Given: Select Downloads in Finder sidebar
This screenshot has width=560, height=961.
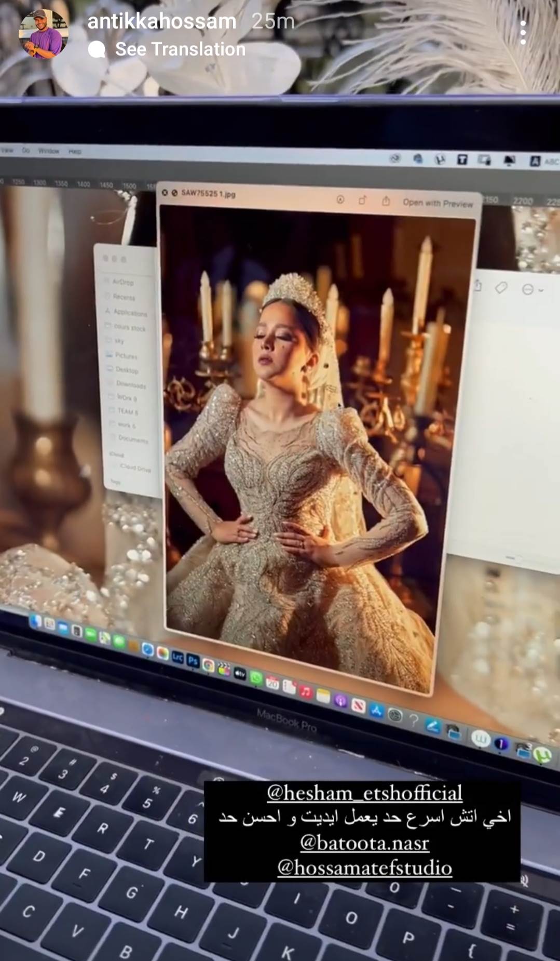Looking at the screenshot, I should (x=130, y=385).
